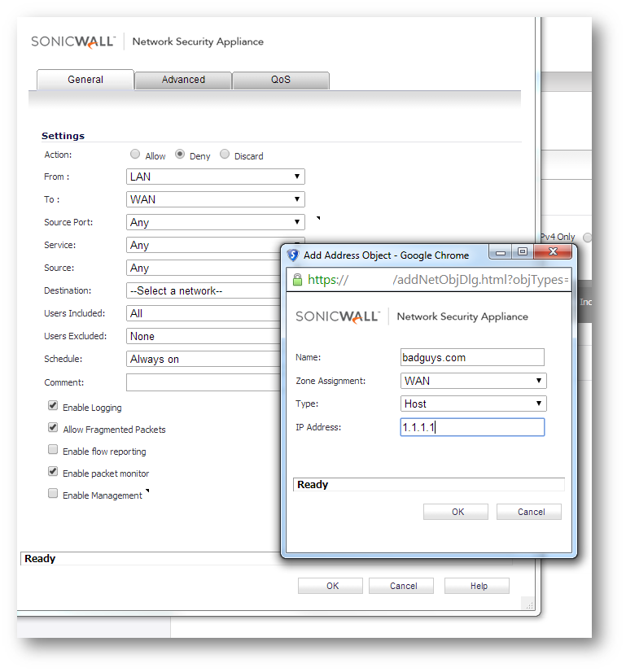Expand the Zone Assignment dropdown in popup
This screenshot has width=626, height=672.
coord(473,381)
